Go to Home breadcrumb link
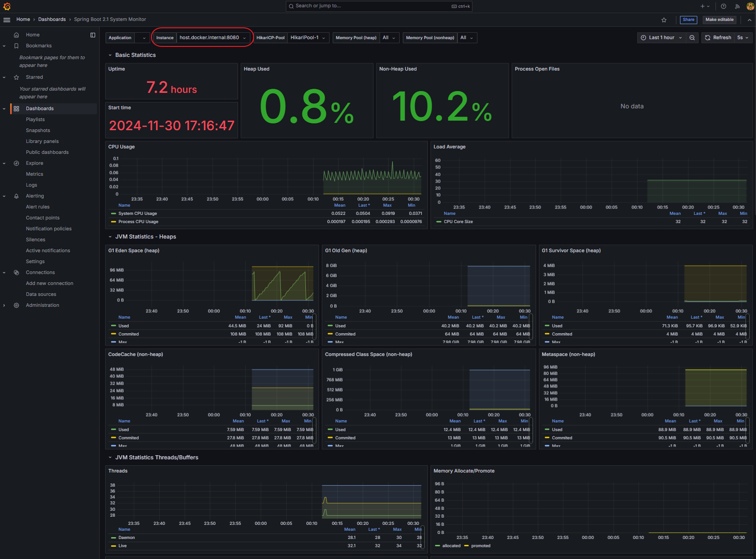756x559 pixels. coord(23,20)
